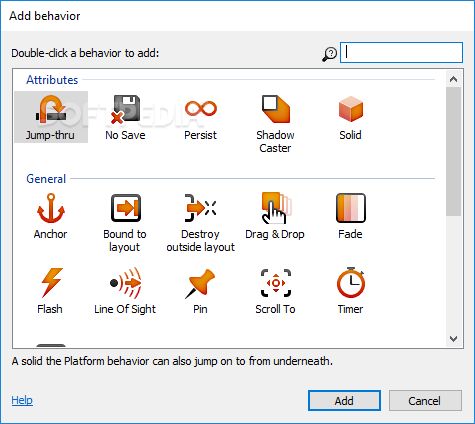Select the Pin pushpin icon

tap(200, 283)
